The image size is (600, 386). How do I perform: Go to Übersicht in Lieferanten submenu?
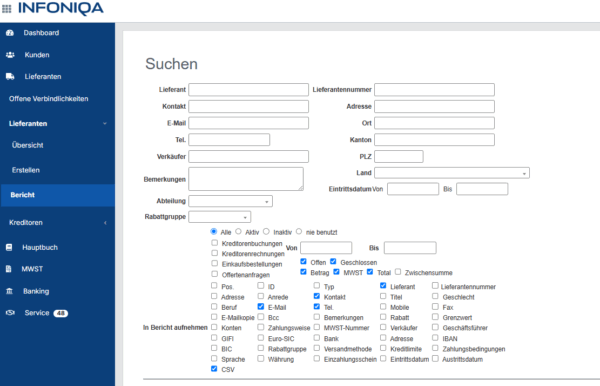28,145
